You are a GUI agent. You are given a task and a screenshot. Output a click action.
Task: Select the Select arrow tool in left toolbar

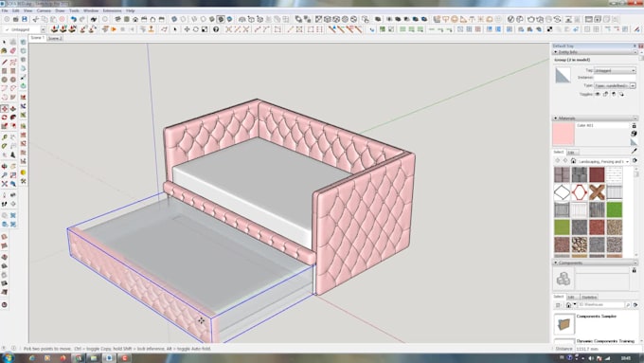point(4,42)
